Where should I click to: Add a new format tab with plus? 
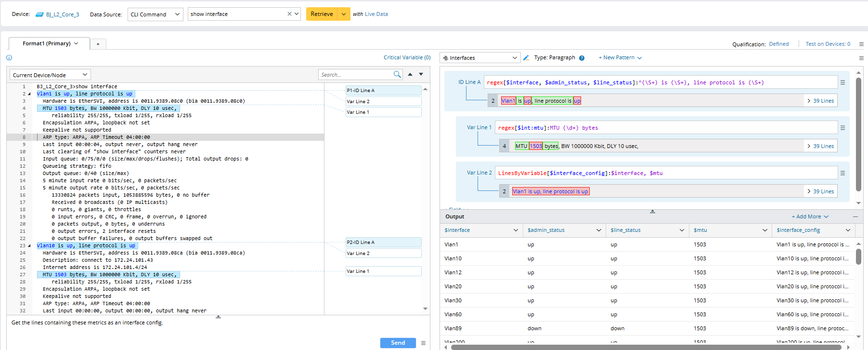pos(98,44)
